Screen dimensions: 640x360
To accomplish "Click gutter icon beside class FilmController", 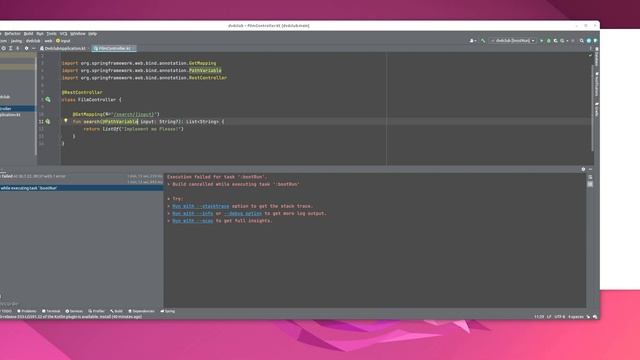I will coord(48,100).
